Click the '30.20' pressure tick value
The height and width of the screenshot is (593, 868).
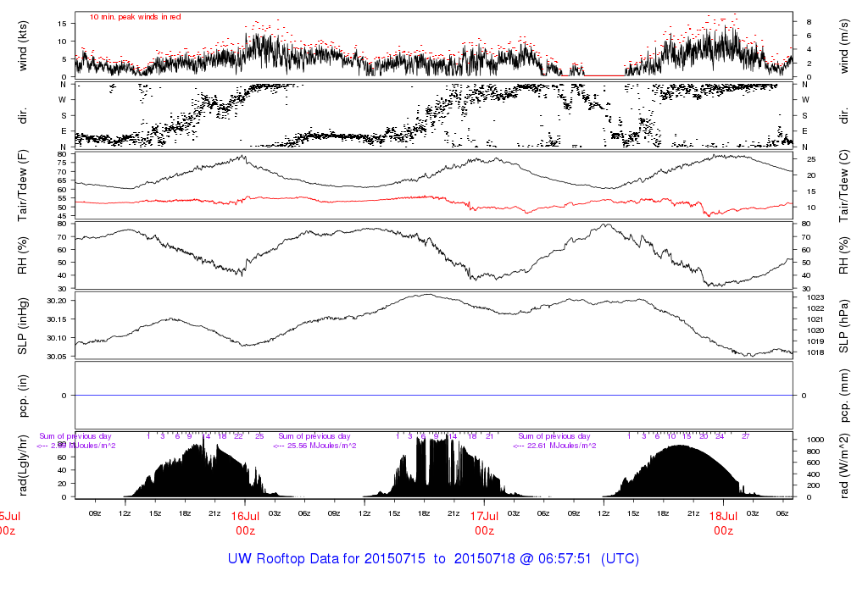[x=57, y=301]
